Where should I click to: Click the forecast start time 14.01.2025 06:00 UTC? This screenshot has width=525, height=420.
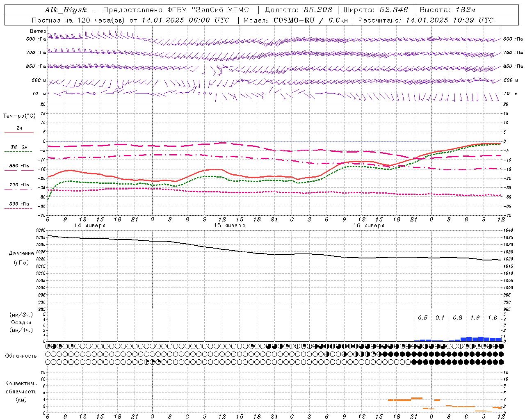tap(185, 20)
